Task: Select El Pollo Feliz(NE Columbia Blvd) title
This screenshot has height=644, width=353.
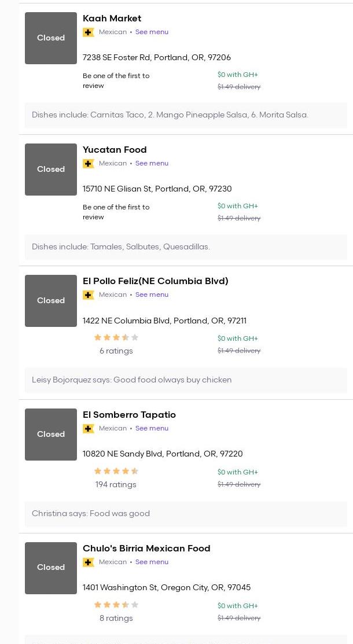Action: [x=155, y=281]
